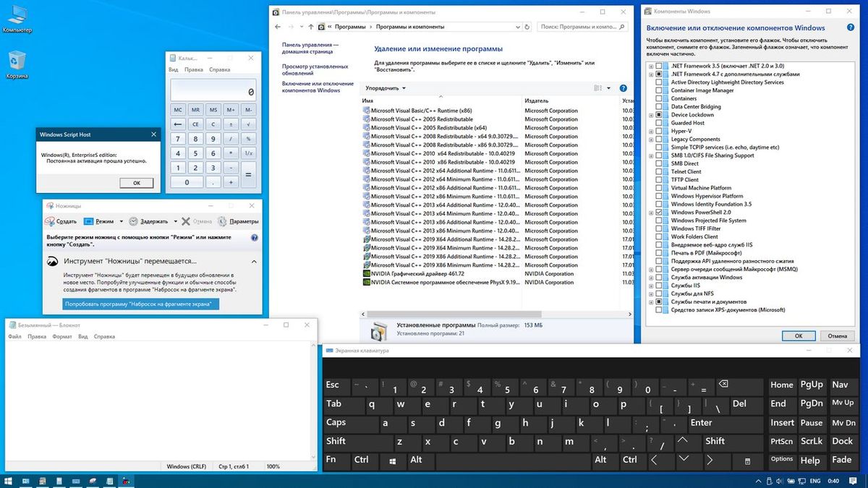The width and height of the screenshot is (868, 488).
Task: Open Вид menu in Calculator
Action: (x=173, y=70)
